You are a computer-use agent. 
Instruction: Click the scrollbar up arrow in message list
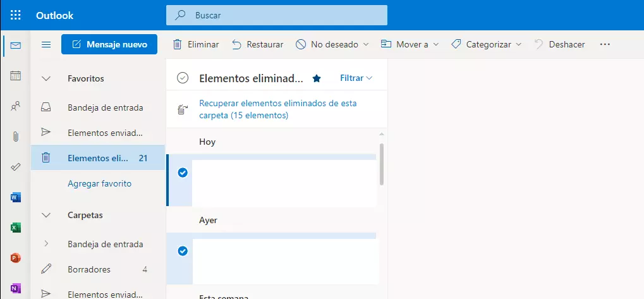(382, 134)
